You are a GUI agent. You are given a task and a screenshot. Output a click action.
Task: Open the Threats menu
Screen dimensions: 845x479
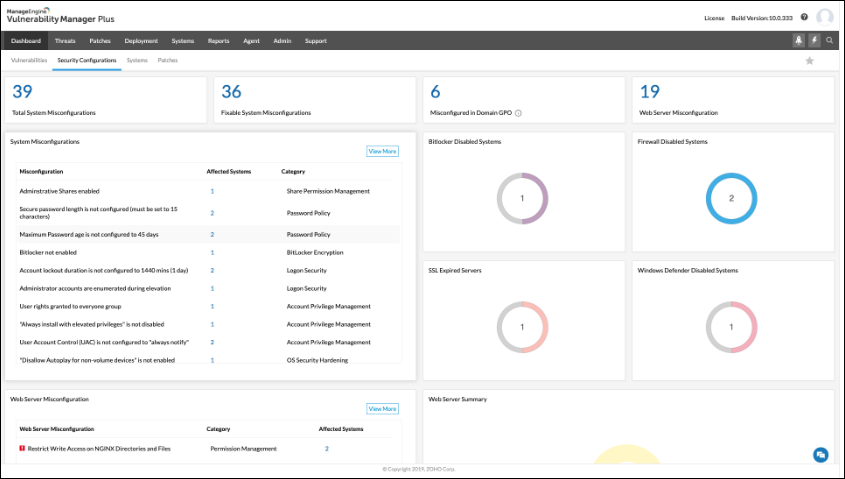65,41
